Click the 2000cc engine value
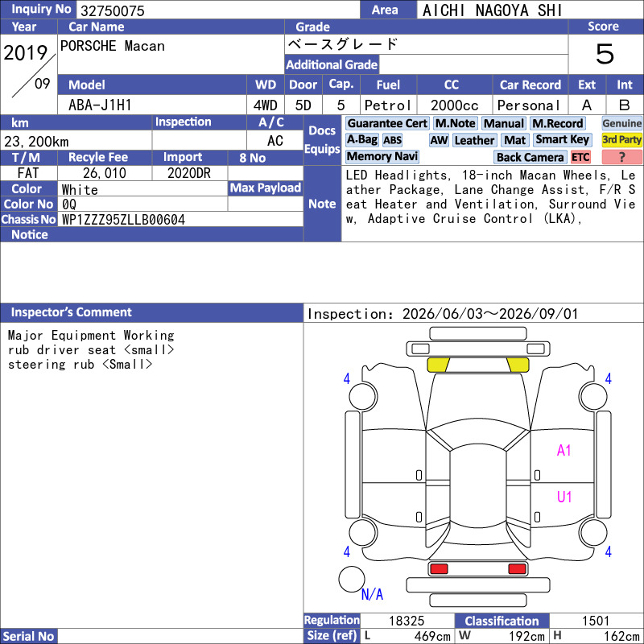 point(454,105)
